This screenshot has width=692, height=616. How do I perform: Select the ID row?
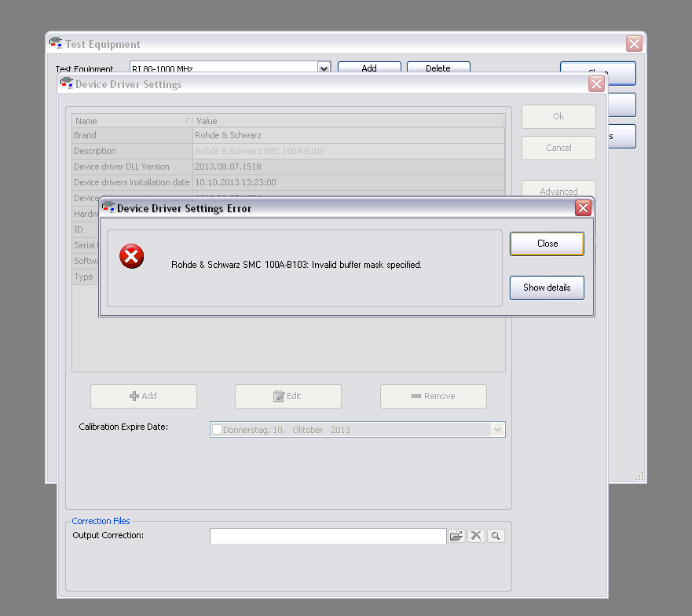(x=85, y=229)
